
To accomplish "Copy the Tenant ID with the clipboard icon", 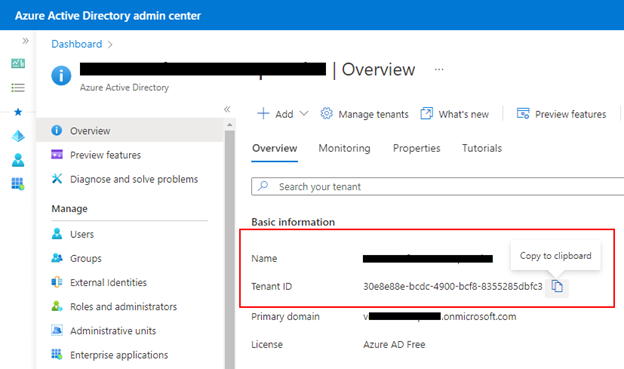I will click(557, 286).
